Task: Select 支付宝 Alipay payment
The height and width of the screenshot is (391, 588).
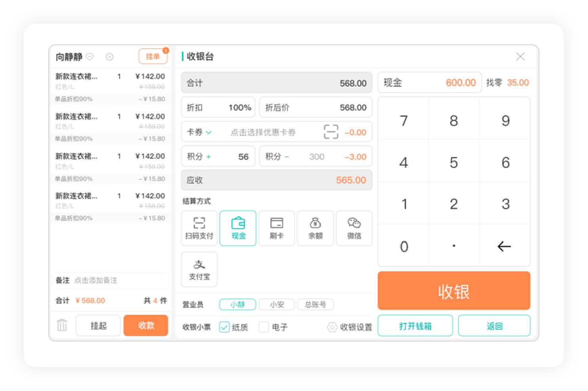Action: (199, 269)
